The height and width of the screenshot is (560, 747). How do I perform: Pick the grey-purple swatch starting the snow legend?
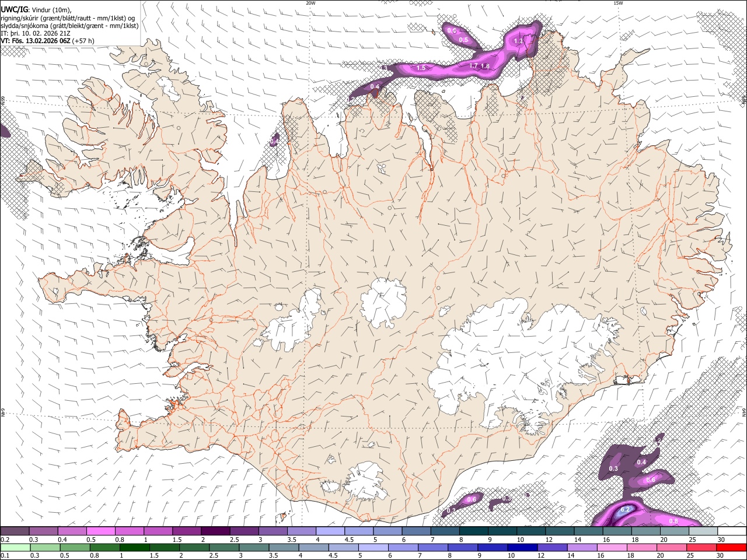click(15, 531)
